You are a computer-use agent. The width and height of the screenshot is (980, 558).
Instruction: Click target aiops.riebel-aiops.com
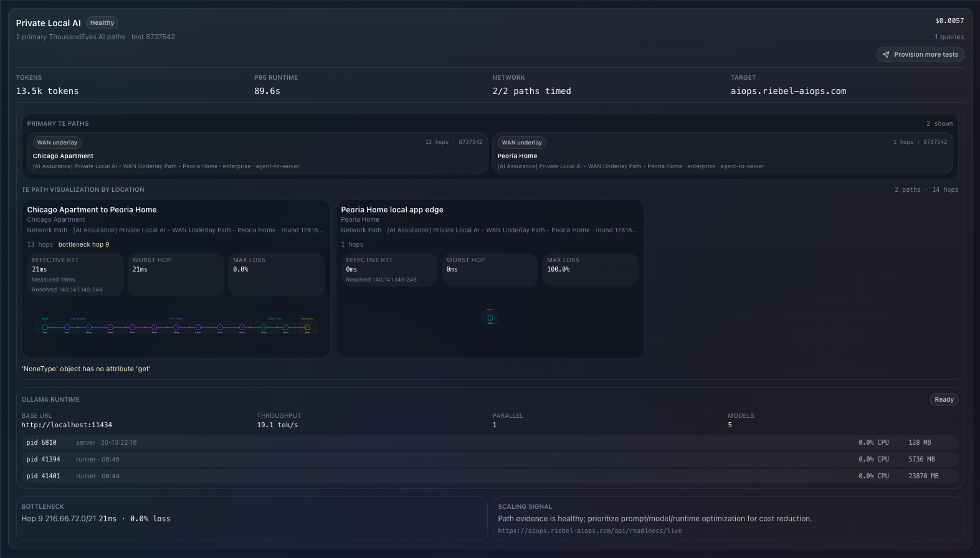(788, 91)
